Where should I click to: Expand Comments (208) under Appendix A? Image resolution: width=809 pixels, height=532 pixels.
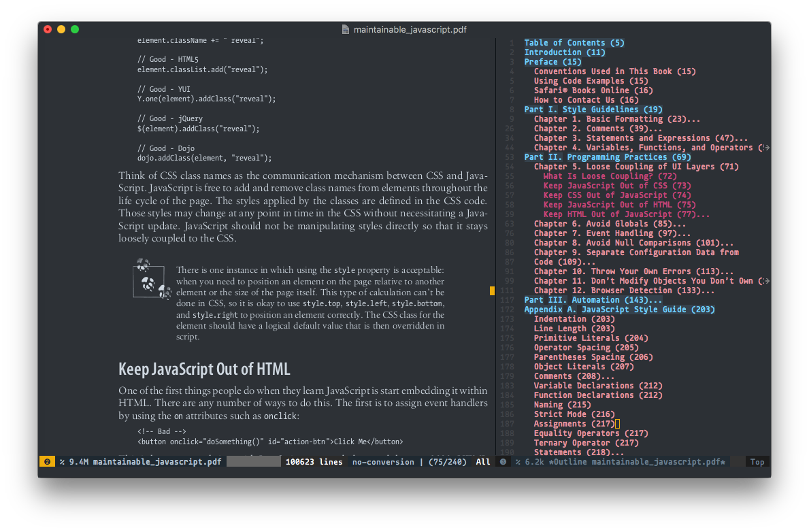[574, 377]
